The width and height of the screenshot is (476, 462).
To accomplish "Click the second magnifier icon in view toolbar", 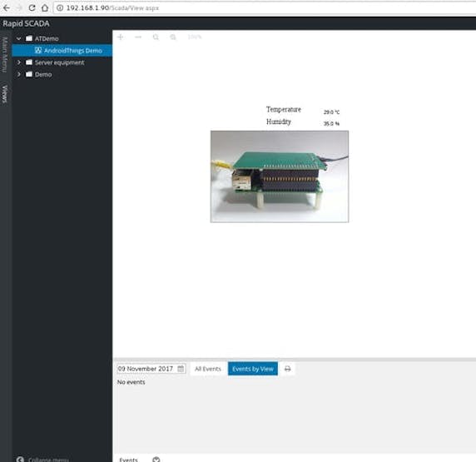I will (173, 37).
